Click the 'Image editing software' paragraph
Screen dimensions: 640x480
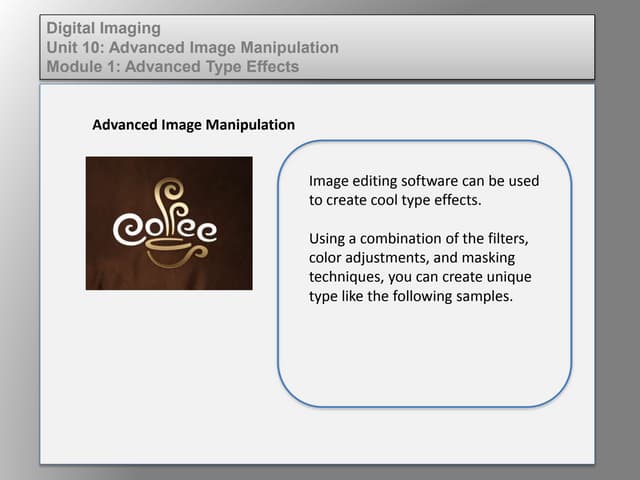[x=424, y=190]
